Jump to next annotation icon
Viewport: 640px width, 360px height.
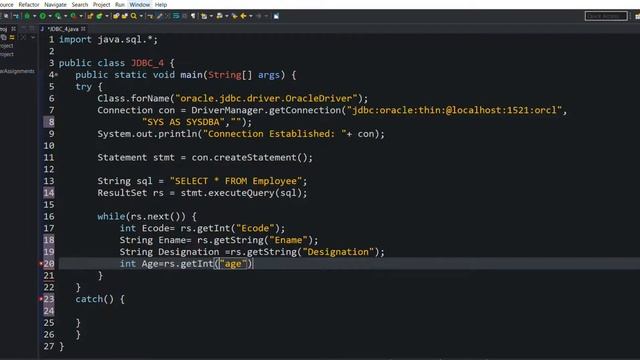(204, 16)
